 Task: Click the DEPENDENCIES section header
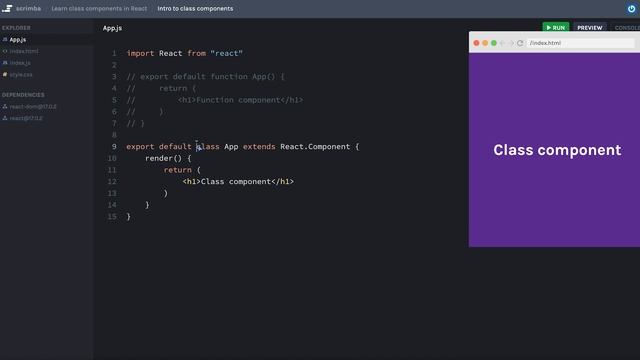23,95
